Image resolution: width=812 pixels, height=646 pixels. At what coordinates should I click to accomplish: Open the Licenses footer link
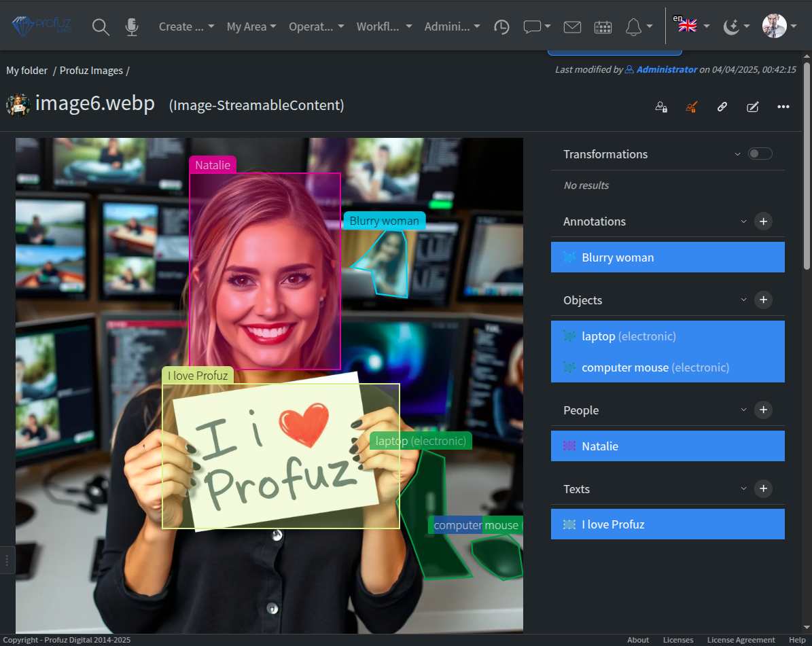click(678, 640)
